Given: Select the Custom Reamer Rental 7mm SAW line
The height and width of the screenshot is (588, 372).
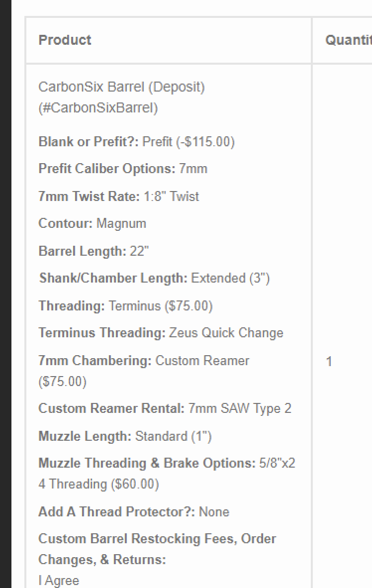Looking at the screenshot, I should (x=165, y=408).
